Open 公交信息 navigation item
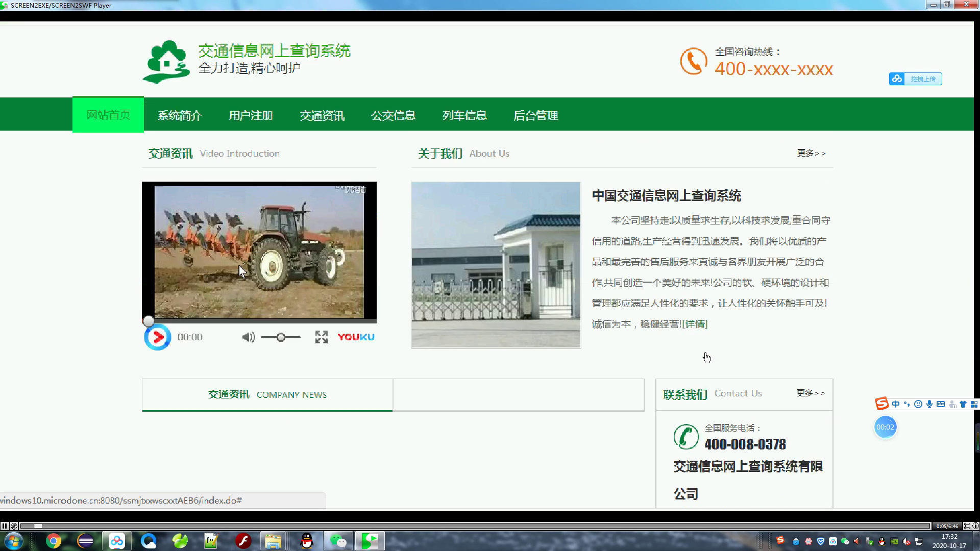This screenshot has width=980, height=551. point(393,116)
